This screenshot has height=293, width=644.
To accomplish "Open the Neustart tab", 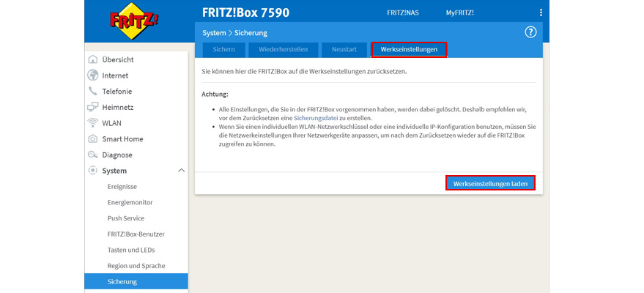I will click(344, 50).
